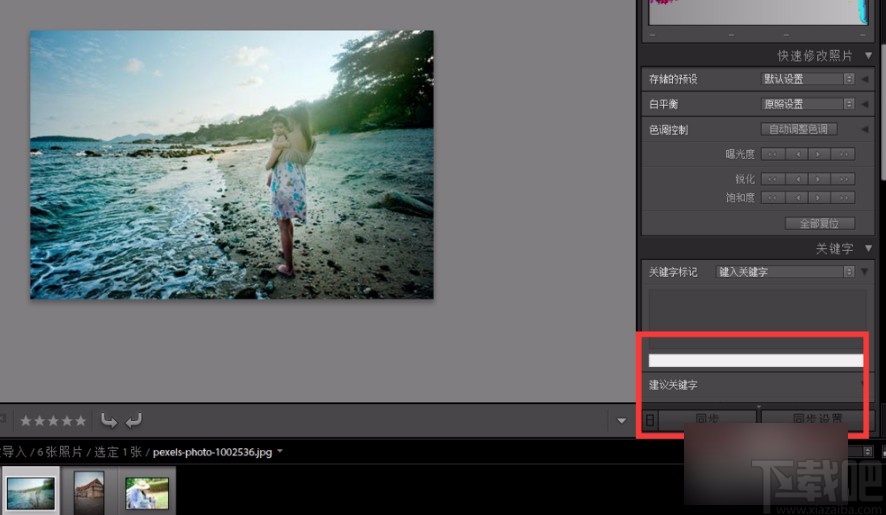Viewport: 886px width, 515px height.
Task: Increase 曝光度 by a large step
Action: pos(843,154)
